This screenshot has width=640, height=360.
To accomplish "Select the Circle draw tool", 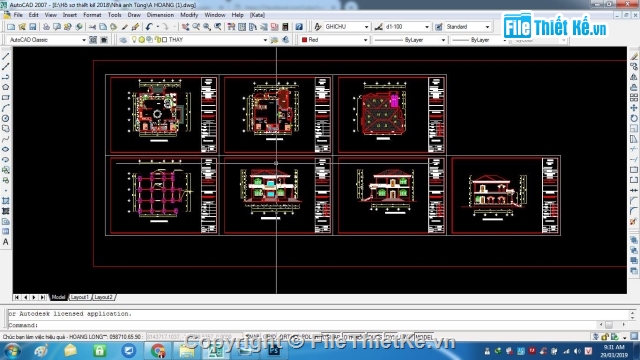I will (6, 118).
